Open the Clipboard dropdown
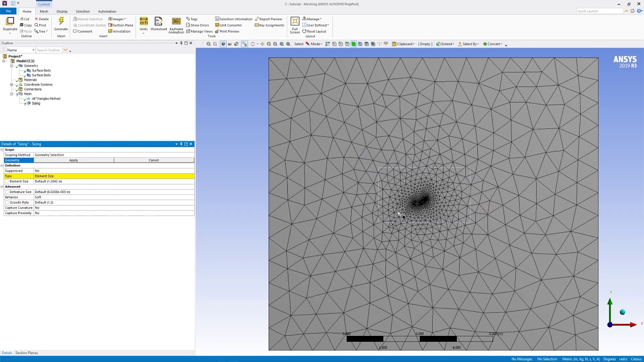644x362 pixels. tap(403, 44)
